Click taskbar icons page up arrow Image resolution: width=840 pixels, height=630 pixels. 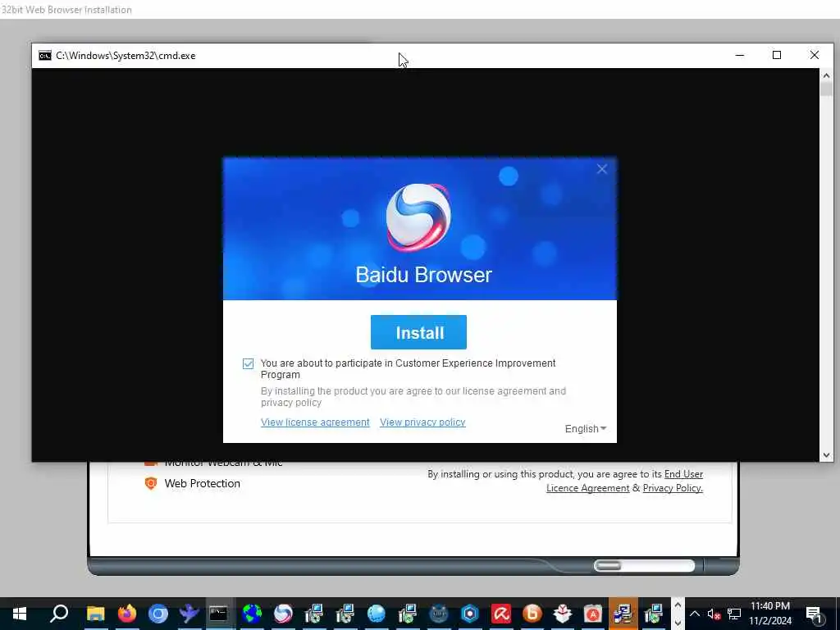678,605
